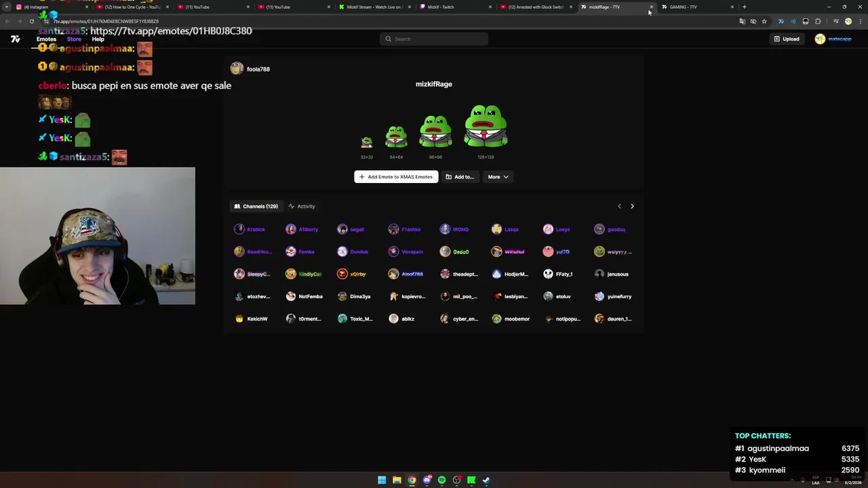Screen dimensions: 868x488
Task: Select the 128x128 emote preview
Action: [x=486, y=126]
